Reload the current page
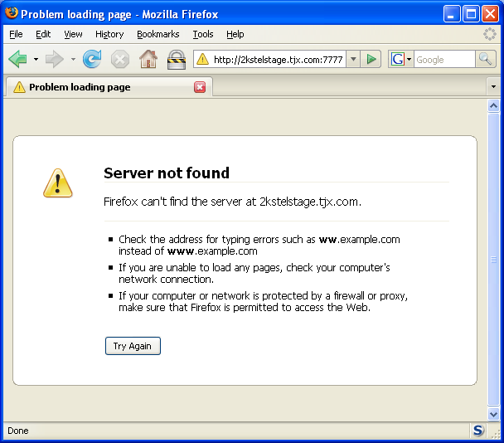Image resolution: width=504 pixels, height=443 pixels. click(92, 59)
